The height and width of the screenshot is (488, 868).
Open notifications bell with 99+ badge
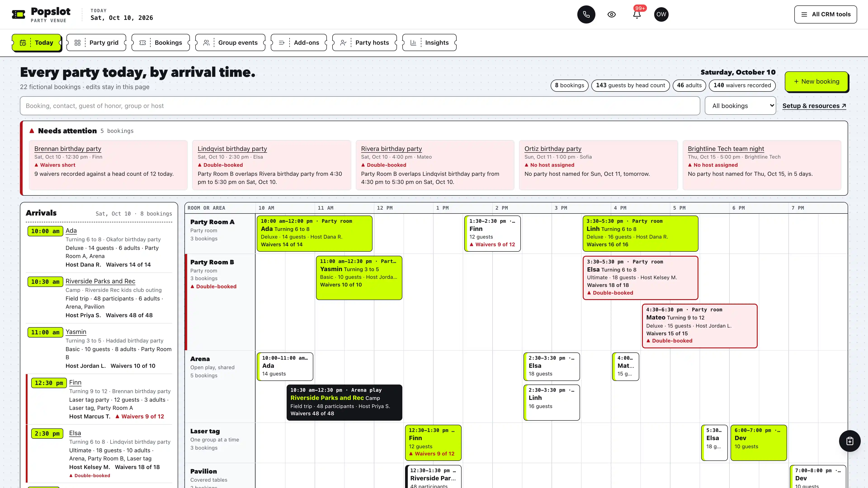coord(637,14)
